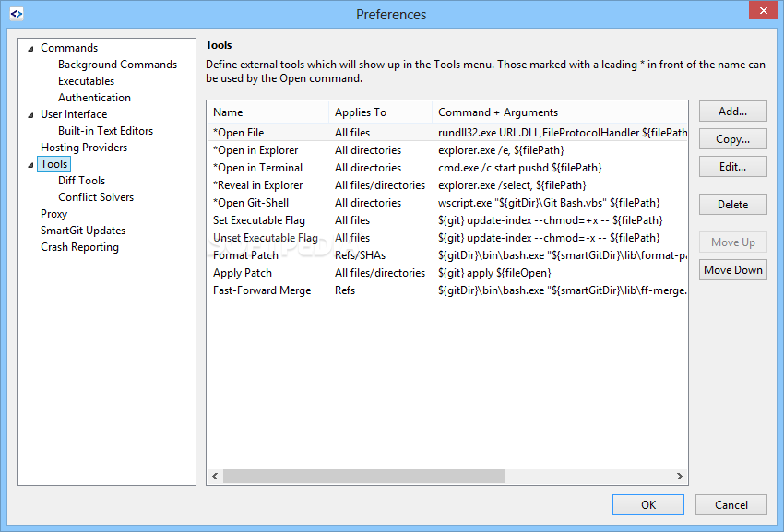Image resolution: width=784 pixels, height=532 pixels.
Task: Collapse the Tools tree node arrow
Action: [x=31, y=165]
